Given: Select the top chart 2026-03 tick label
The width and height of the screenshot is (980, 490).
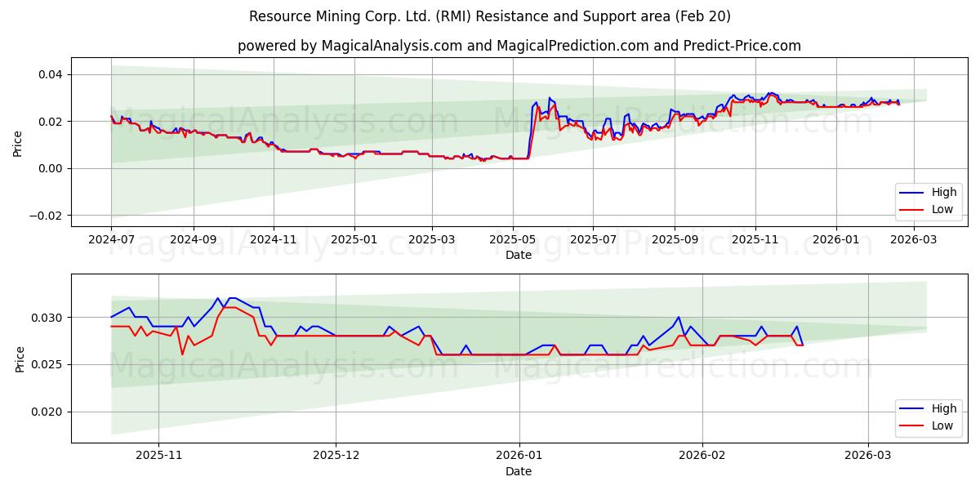Looking at the screenshot, I should pos(913,240).
